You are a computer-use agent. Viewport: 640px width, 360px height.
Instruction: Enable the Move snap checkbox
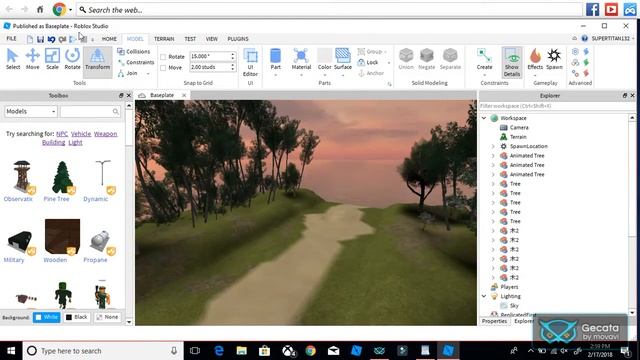pyautogui.click(x=163, y=68)
